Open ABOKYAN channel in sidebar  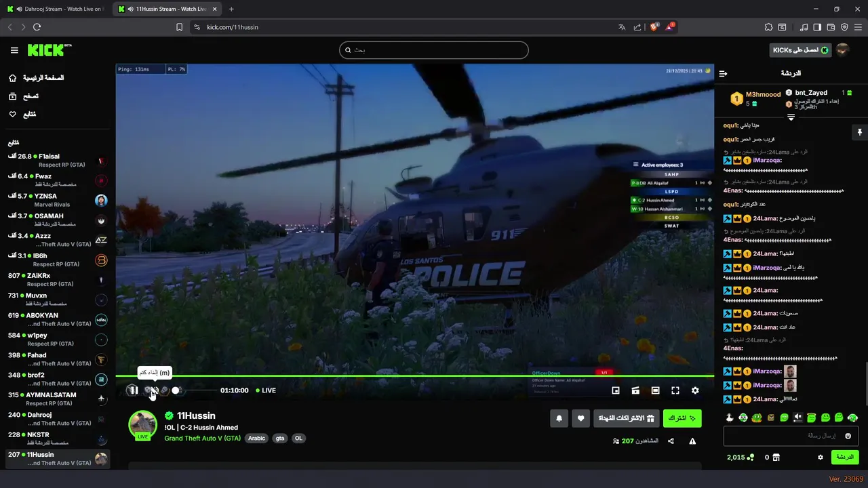pyautogui.click(x=57, y=319)
